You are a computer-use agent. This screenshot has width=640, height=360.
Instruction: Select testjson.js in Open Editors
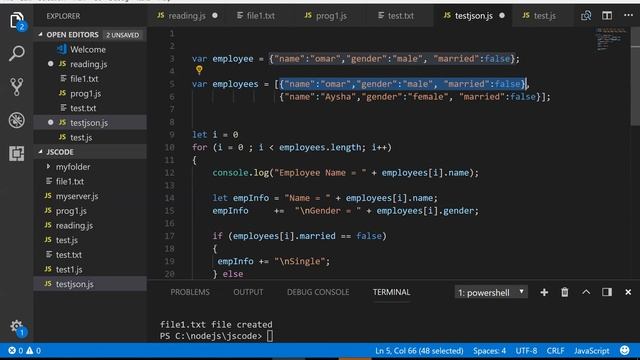[x=90, y=122]
